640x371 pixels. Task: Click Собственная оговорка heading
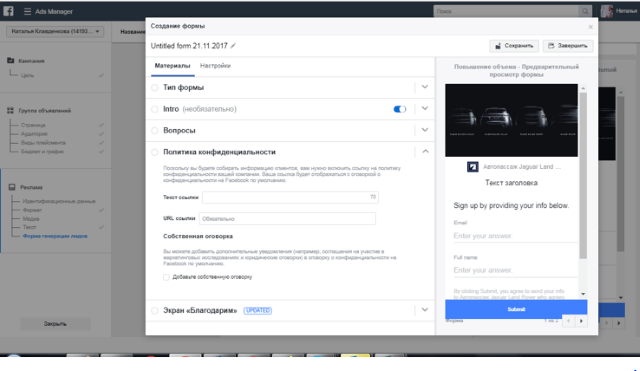tap(198, 236)
